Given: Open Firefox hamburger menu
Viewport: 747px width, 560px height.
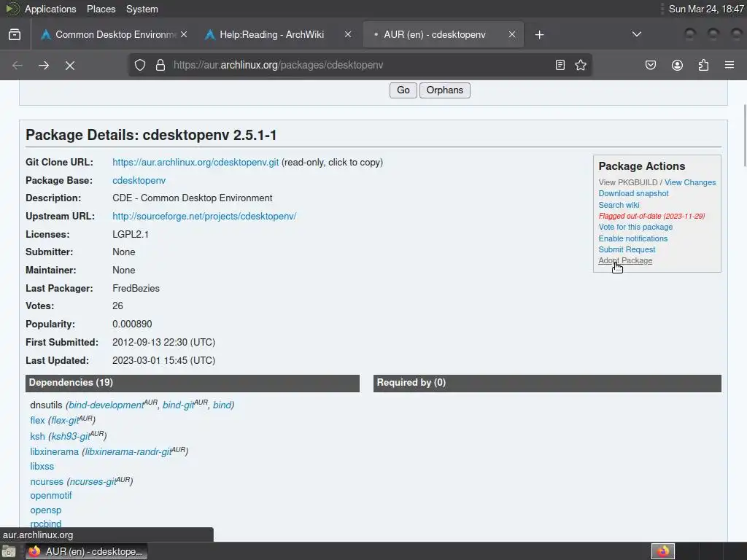Looking at the screenshot, I should click(729, 65).
